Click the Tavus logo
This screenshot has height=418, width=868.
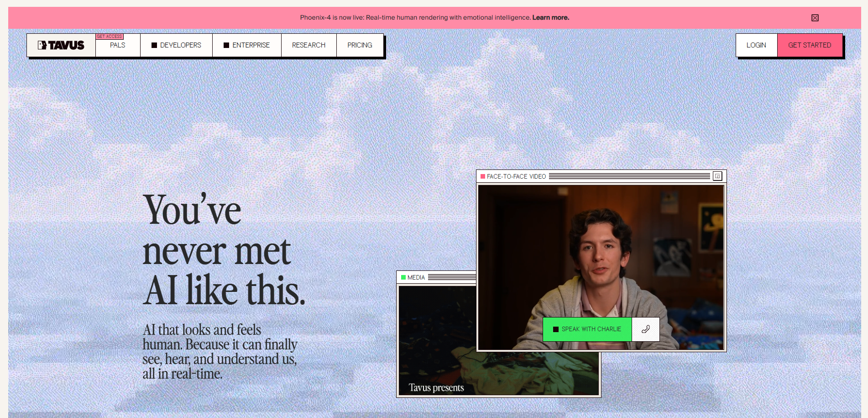[61, 45]
